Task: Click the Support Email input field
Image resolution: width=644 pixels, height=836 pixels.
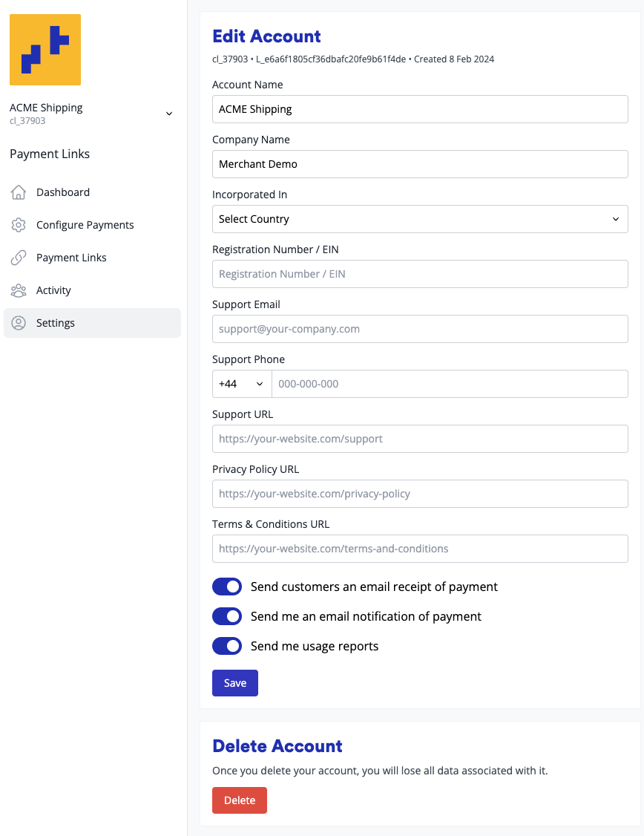Action: coord(420,329)
